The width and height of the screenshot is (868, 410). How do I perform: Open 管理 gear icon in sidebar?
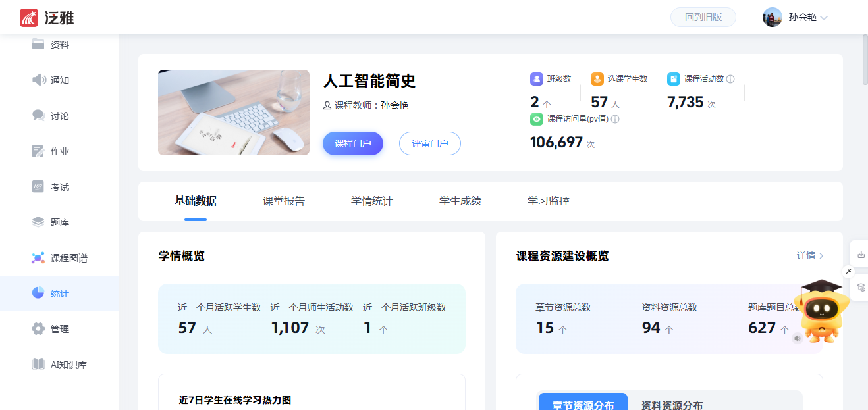[x=38, y=329]
